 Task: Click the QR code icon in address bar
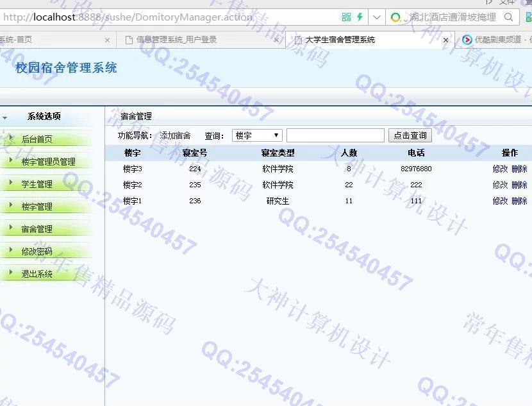346,17
